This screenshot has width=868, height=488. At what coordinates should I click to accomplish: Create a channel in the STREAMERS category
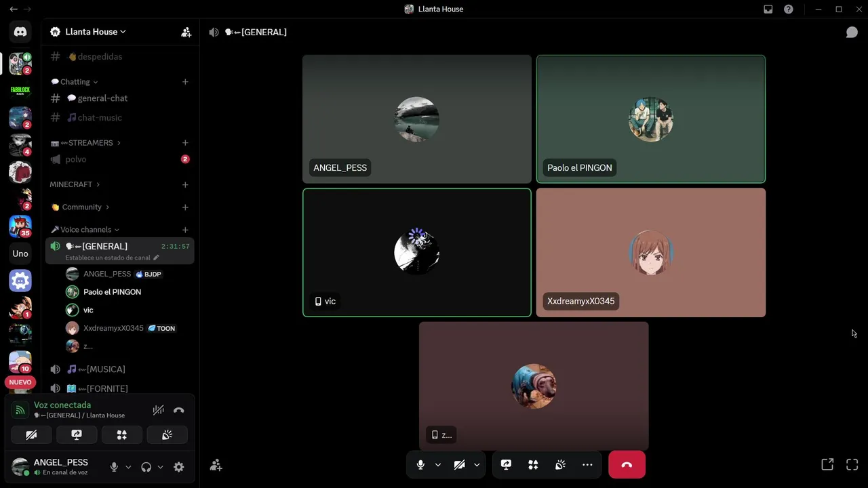click(185, 143)
